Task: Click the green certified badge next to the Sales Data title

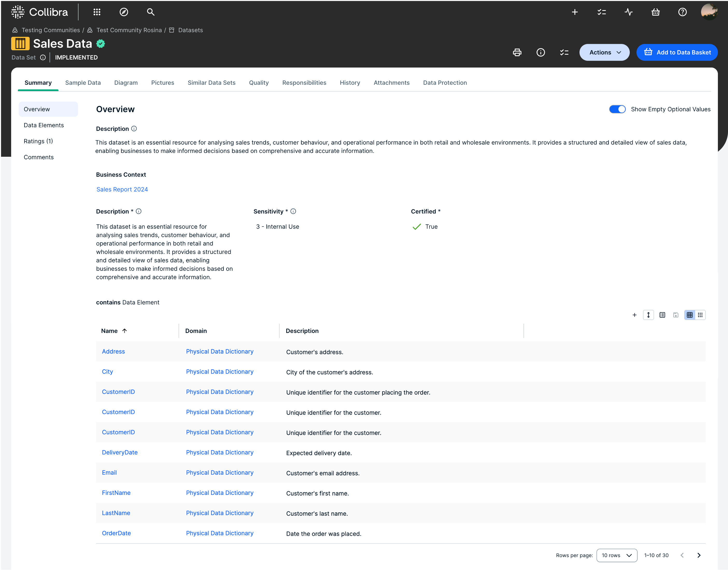Action: [101, 44]
